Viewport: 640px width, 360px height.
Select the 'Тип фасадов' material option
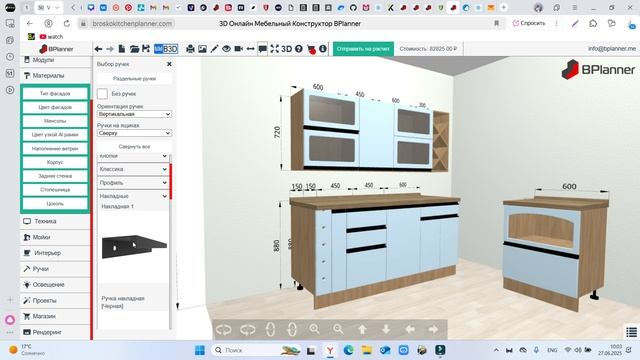pyautogui.click(x=55, y=93)
